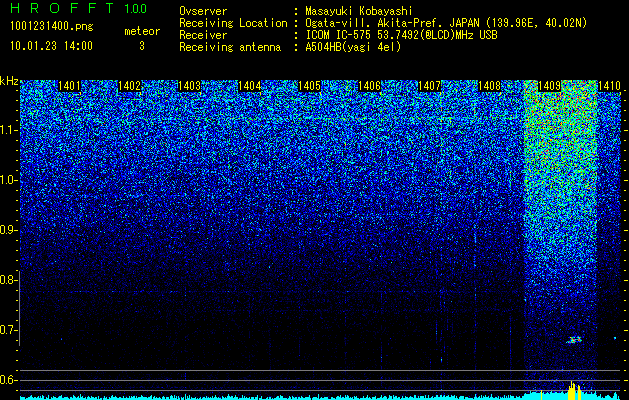Click the ICOM IC-575 receiver text

pyautogui.click(x=401, y=35)
